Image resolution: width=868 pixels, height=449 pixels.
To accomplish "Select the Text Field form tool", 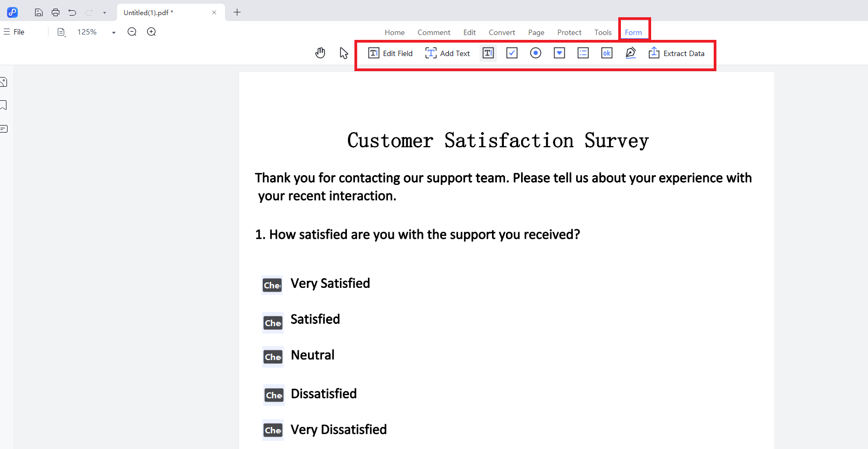I will click(488, 53).
